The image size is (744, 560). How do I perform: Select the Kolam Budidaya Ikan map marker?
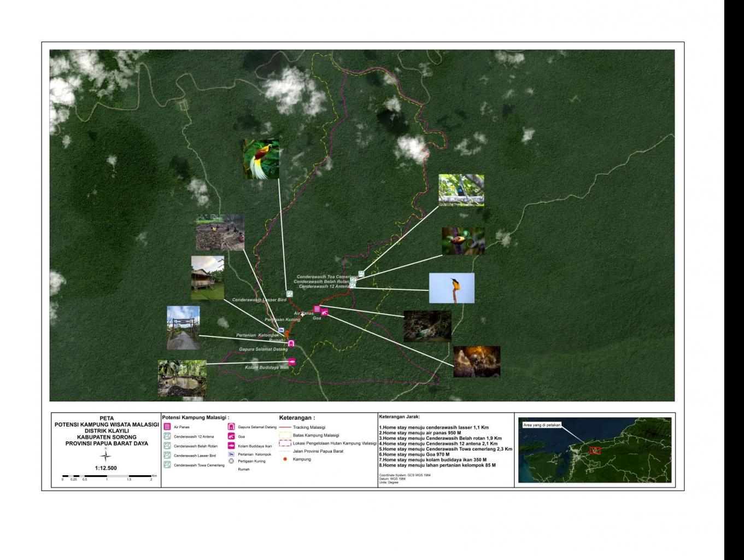pyautogui.click(x=292, y=361)
